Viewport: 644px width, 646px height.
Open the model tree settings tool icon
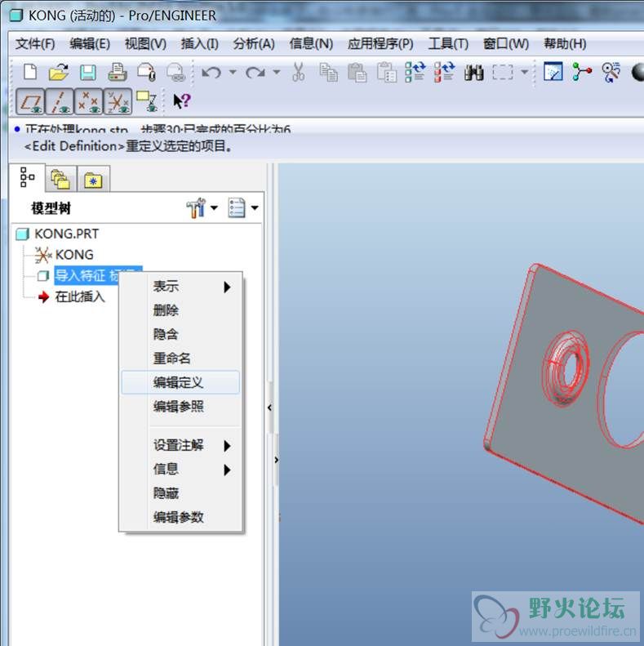click(x=197, y=207)
